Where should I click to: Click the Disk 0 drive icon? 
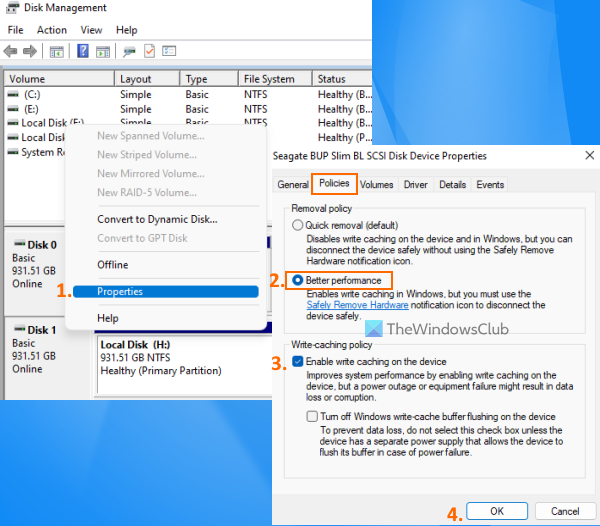pyautogui.click(x=19, y=243)
